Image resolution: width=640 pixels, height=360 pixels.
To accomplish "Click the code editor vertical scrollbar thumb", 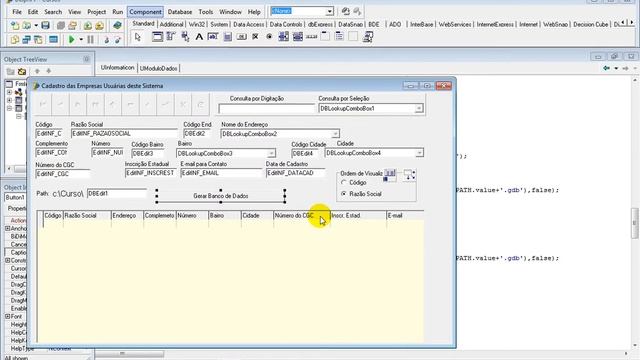I will click(x=634, y=223).
